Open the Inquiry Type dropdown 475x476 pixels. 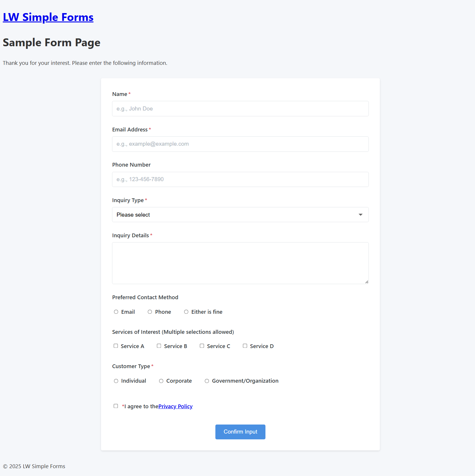tap(240, 215)
